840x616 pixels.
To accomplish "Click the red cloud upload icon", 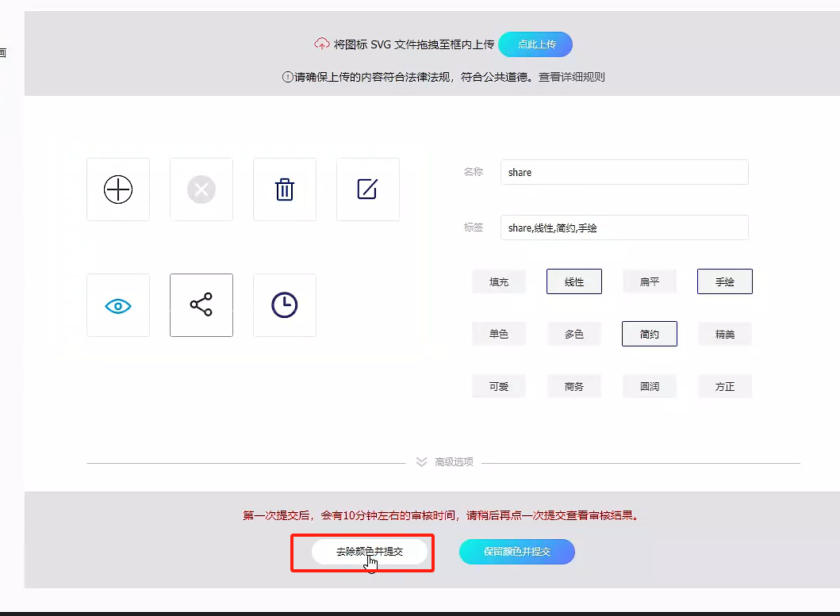I will click(321, 44).
